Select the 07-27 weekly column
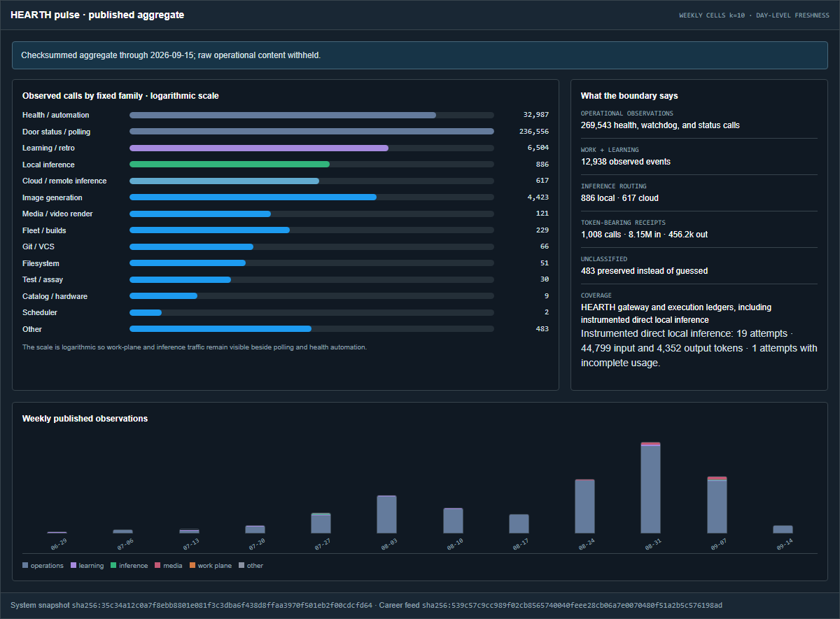The width and height of the screenshot is (840, 619). click(x=321, y=523)
